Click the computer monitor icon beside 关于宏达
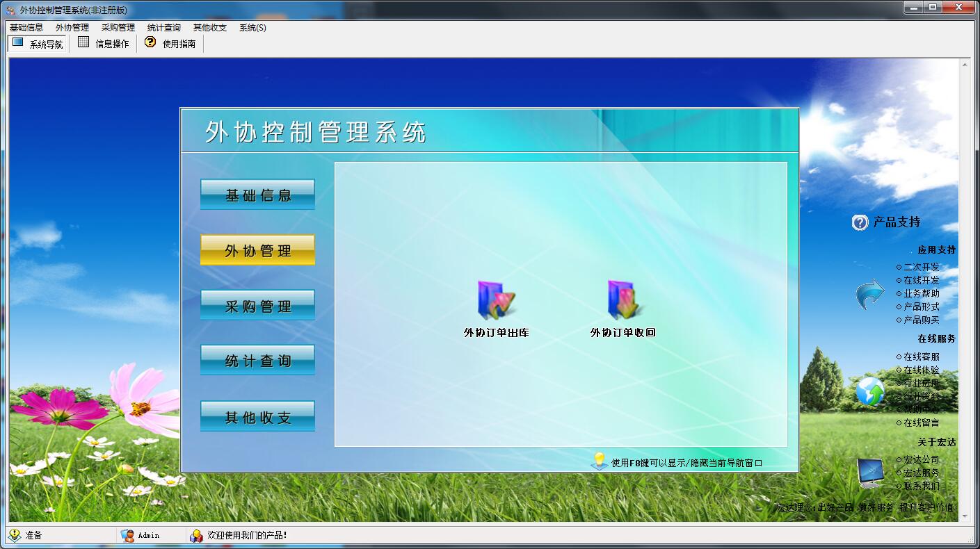 click(x=870, y=473)
